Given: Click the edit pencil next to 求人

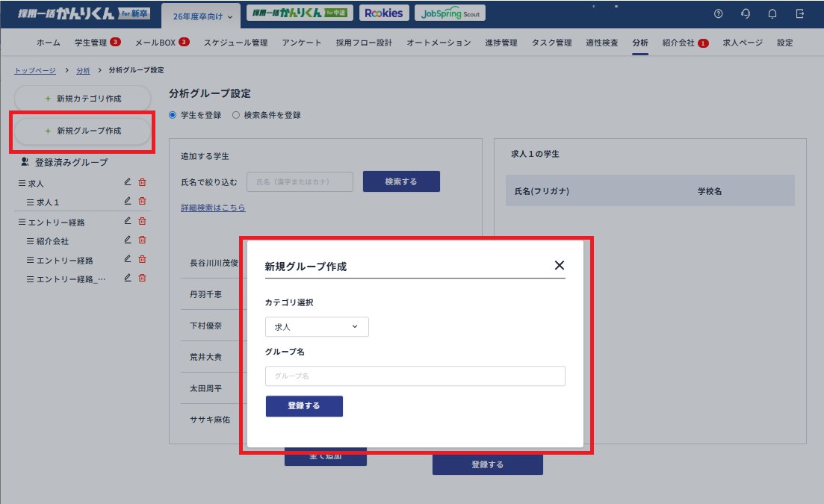Looking at the screenshot, I should (x=127, y=181).
